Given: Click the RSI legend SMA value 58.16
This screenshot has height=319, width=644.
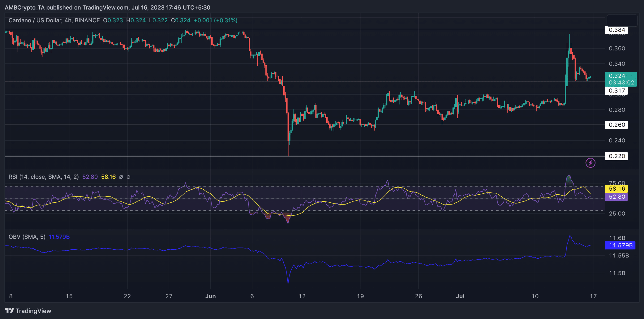Looking at the screenshot, I should point(108,177).
